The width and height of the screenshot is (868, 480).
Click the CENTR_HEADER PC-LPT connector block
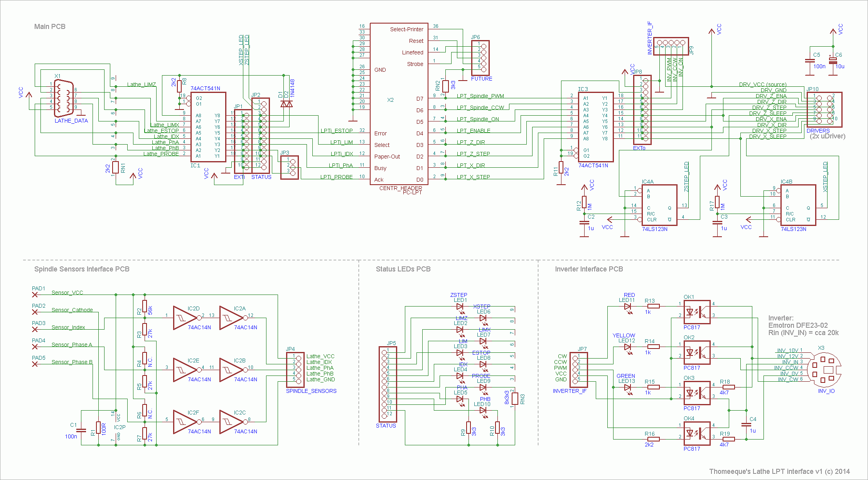[x=399, y=104]
